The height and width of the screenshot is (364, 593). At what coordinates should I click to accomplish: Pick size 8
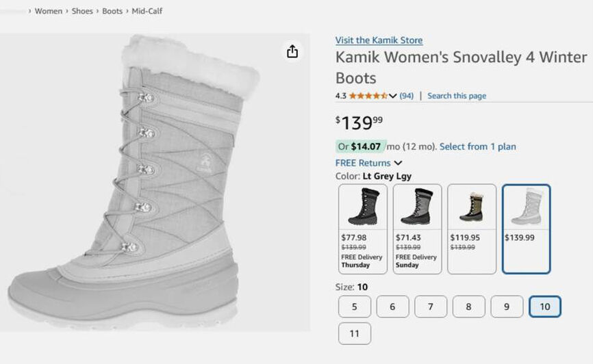[468, 307]
